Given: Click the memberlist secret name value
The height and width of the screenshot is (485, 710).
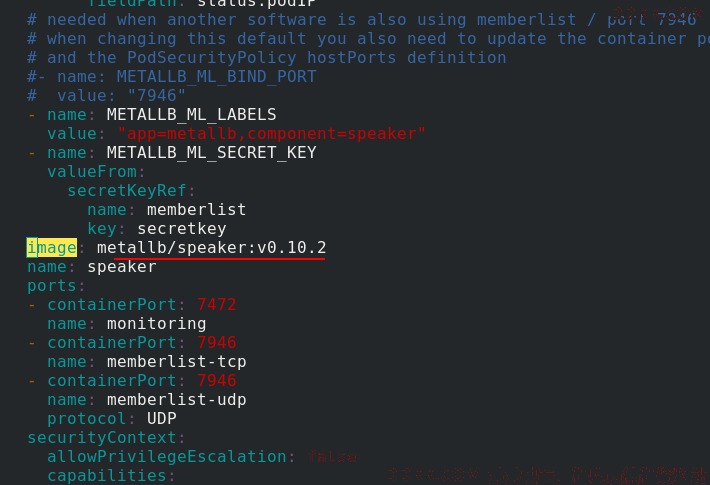Looking at the screenshot, I should click(x=197, y=210).
